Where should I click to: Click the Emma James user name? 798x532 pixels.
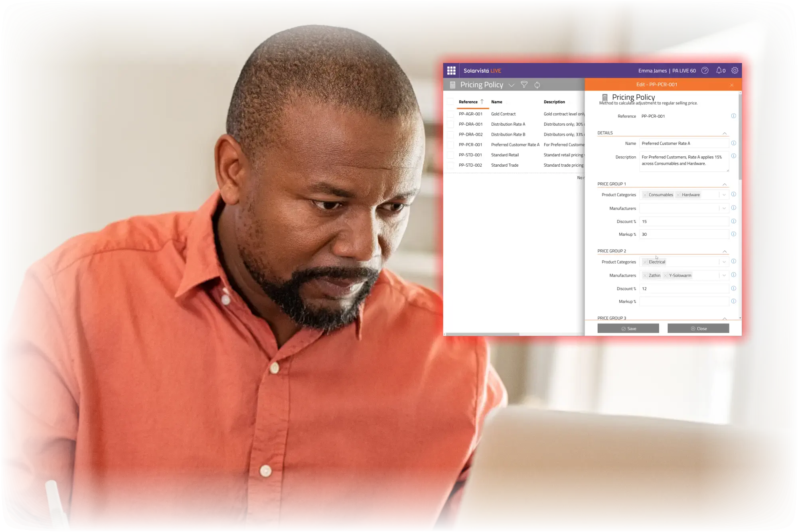tap(652, 71)
